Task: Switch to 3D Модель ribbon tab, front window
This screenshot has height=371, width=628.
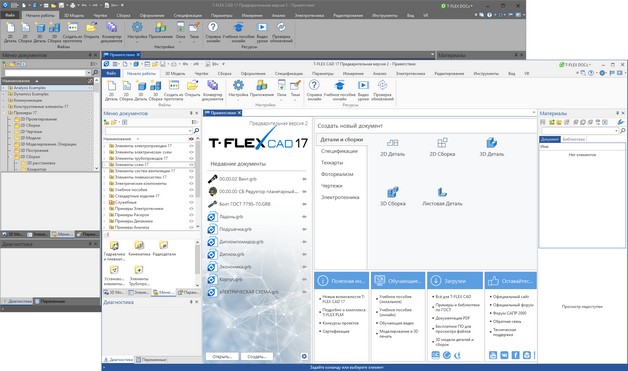Action: point(175,74)
